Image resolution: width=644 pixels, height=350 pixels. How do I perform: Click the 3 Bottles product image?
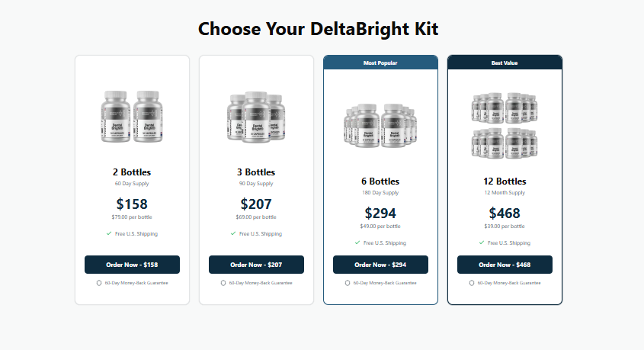click(x=256, y=117)
